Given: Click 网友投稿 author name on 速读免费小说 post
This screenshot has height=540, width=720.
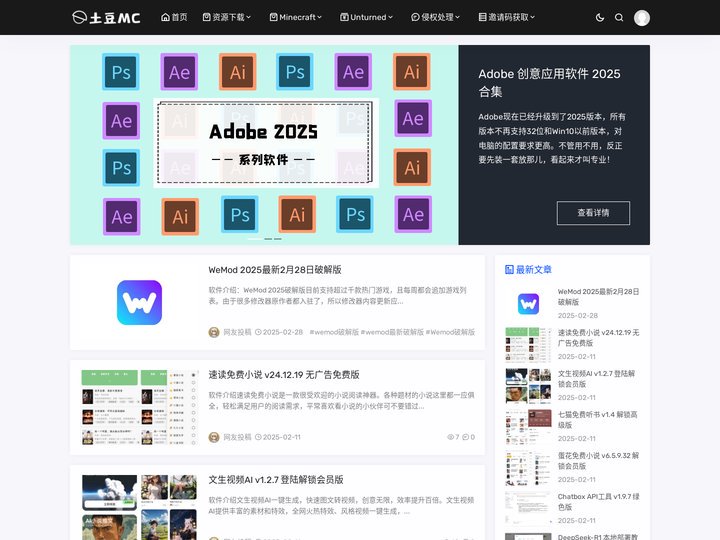Looking at the screenshot, I should point(237,437).
